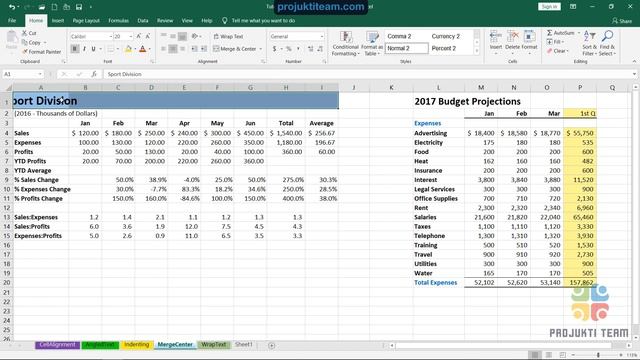Click Increase Decimal button
The width and height of the screenshot is (640, 360).
[x=311, y=49]
